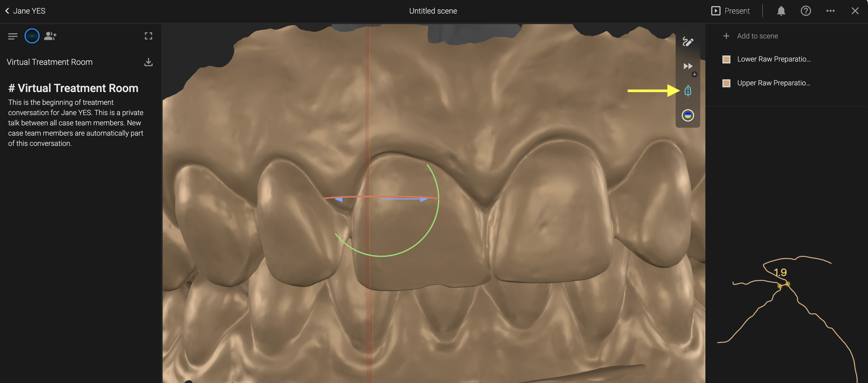Open the rainbow color map tool

click(x=687, y=116)
